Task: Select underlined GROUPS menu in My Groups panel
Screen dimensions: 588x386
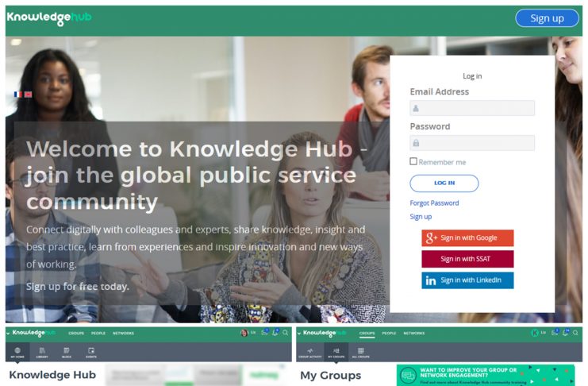Action: pyautogui.click(x=367, y=334)
